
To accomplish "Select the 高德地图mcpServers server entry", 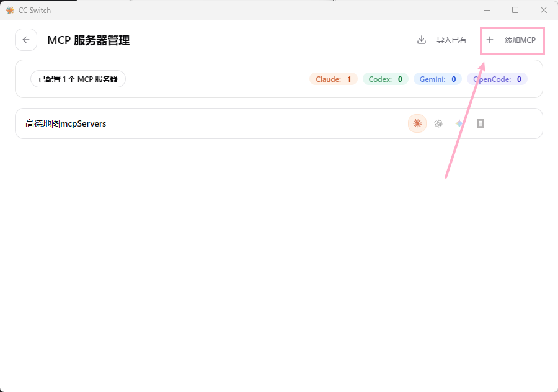I will pyautogui.click(x=66, y=123).
